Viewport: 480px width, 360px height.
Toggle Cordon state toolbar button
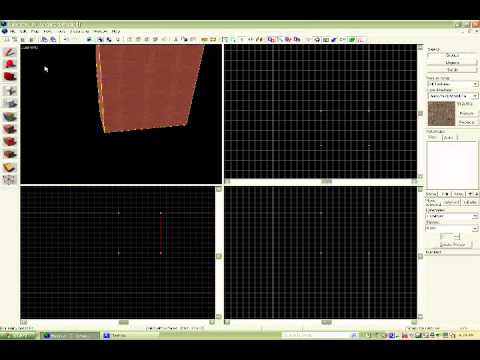[205, 39]
